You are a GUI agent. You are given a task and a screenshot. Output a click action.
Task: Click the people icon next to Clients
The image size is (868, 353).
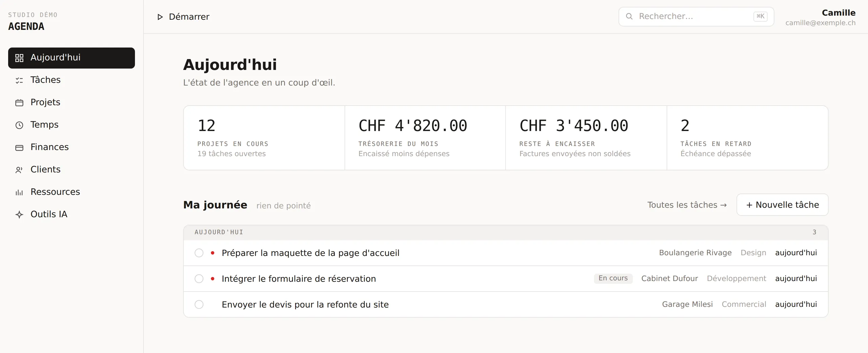click(x=19, y=170)
